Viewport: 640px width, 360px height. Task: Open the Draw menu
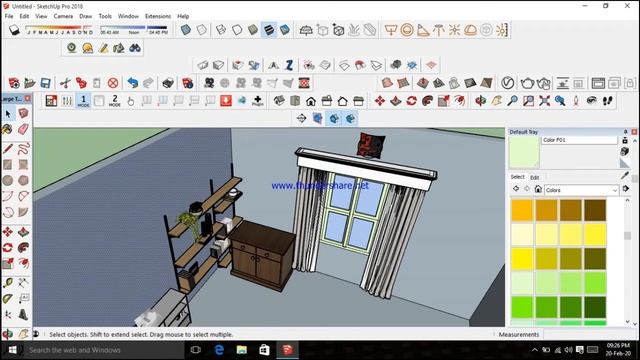pos(85,16)
